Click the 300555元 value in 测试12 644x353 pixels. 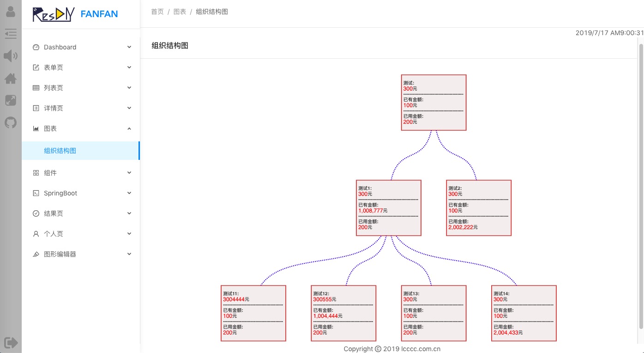pos(325,299)
